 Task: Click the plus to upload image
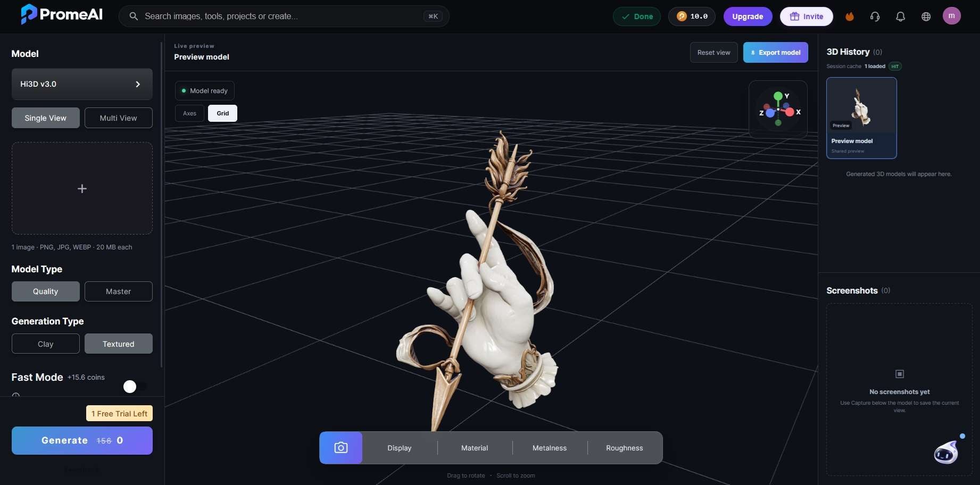[82, 188]
